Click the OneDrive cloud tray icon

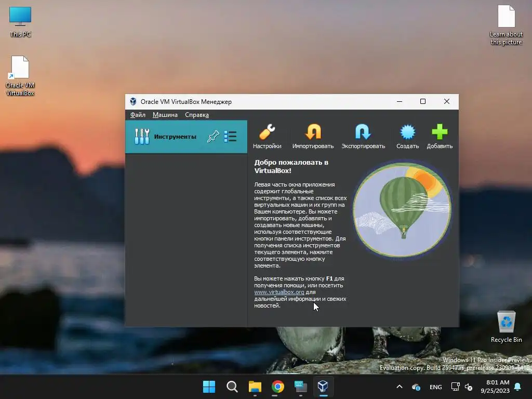416,387
